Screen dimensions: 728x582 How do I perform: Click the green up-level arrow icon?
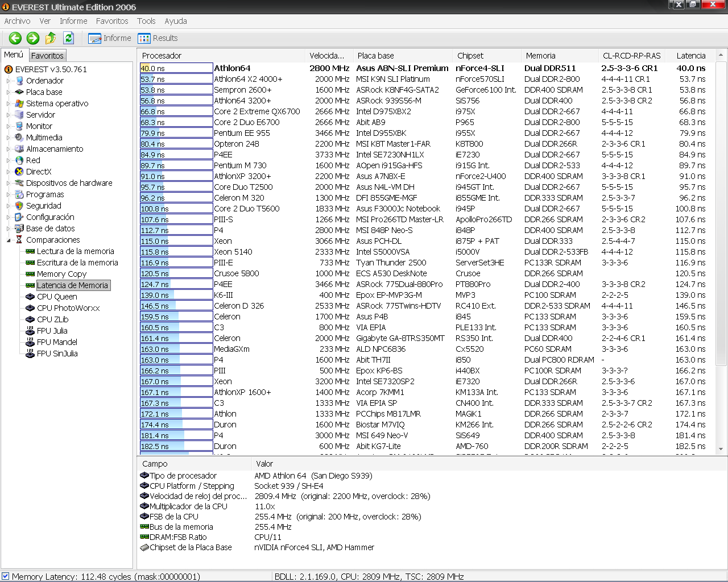(x=51, y=38)
